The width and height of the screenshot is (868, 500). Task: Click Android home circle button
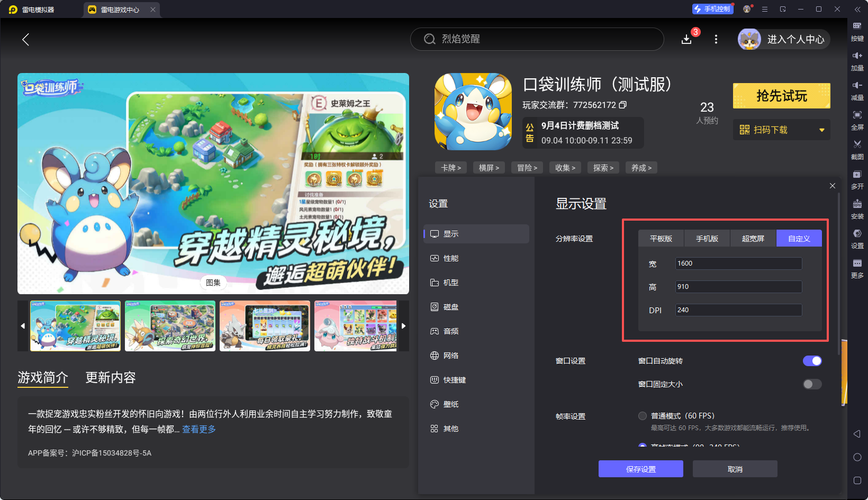[x=857, y=457]
